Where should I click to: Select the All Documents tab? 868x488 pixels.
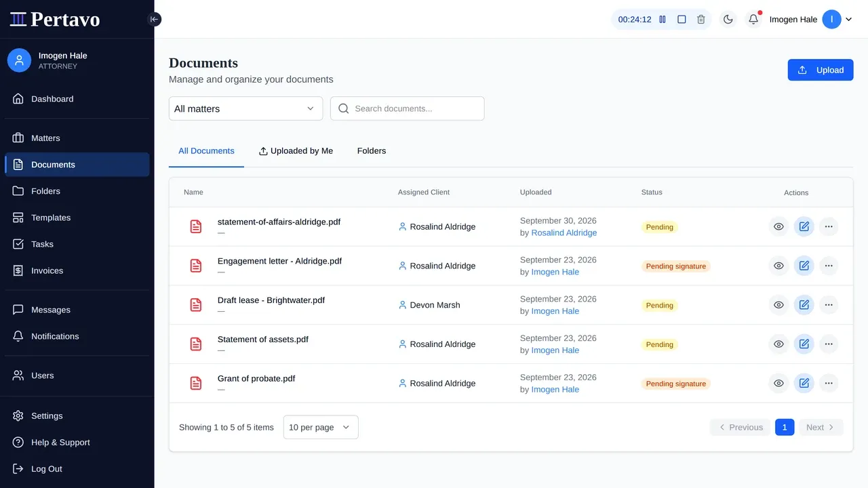click(206, 150)
